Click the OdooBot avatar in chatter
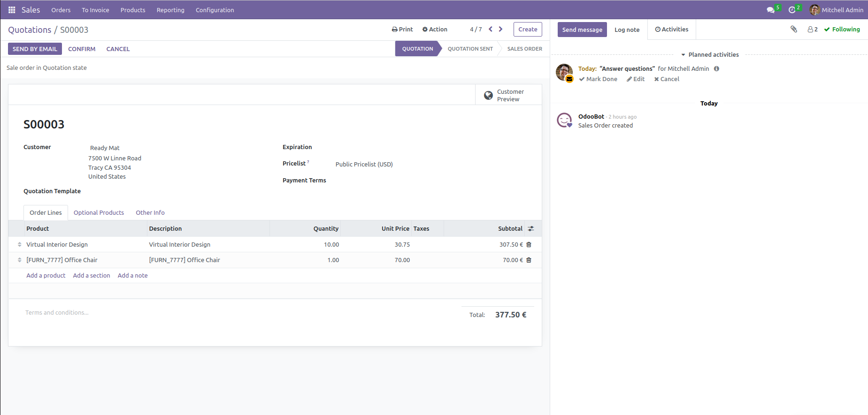The width and height of the screenshot is (868, 415). coord(564,120)
